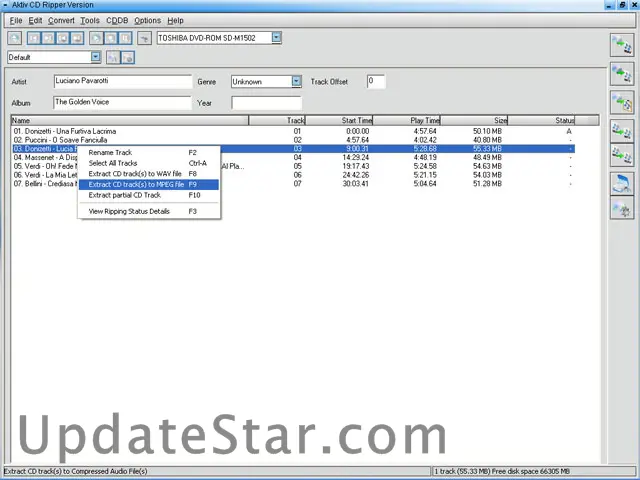640x480 pixels.
Task: Click the Start Time column header
Action: [x=339, y=120]
